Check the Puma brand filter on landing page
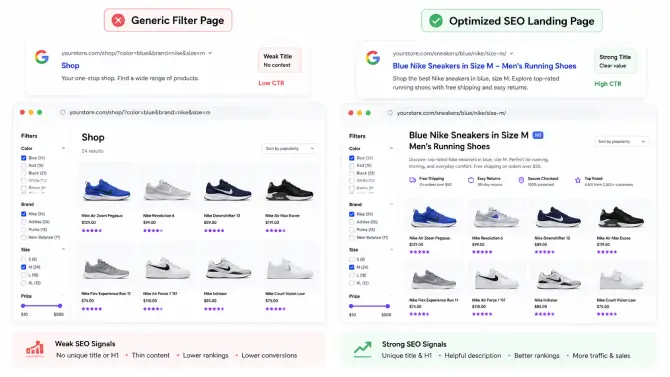Viewport: 670px width, 377px height. coord(352,230)
